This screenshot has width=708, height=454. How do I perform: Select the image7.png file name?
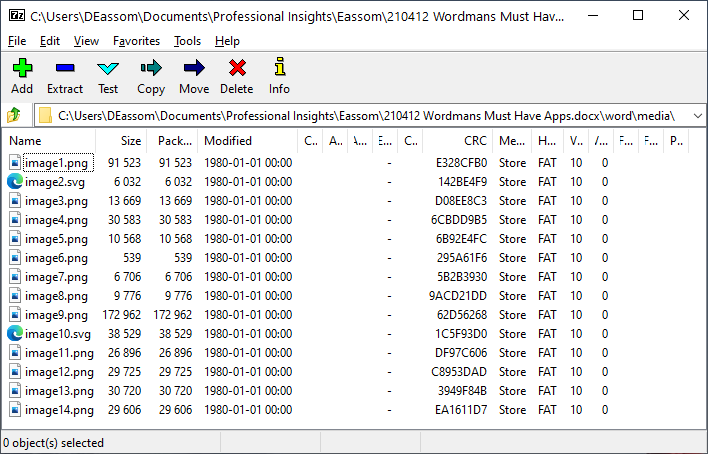(x=56, y=276)
